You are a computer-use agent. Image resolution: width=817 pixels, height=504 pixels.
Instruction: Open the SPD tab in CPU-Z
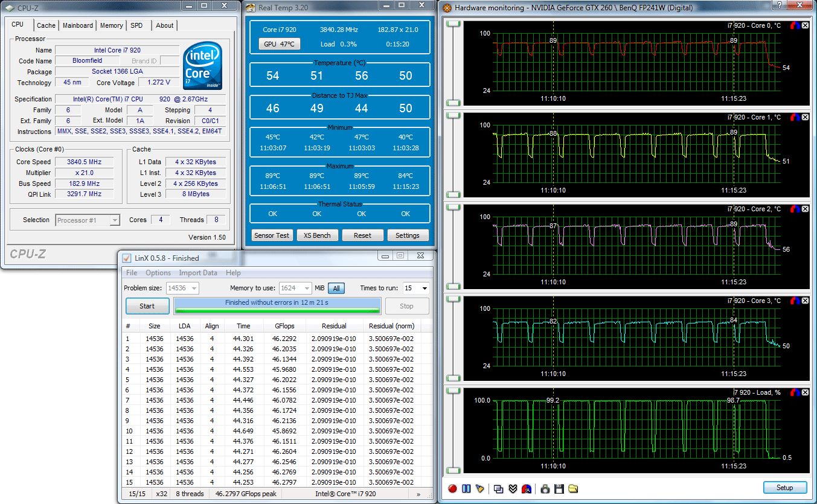pos(137,25)
